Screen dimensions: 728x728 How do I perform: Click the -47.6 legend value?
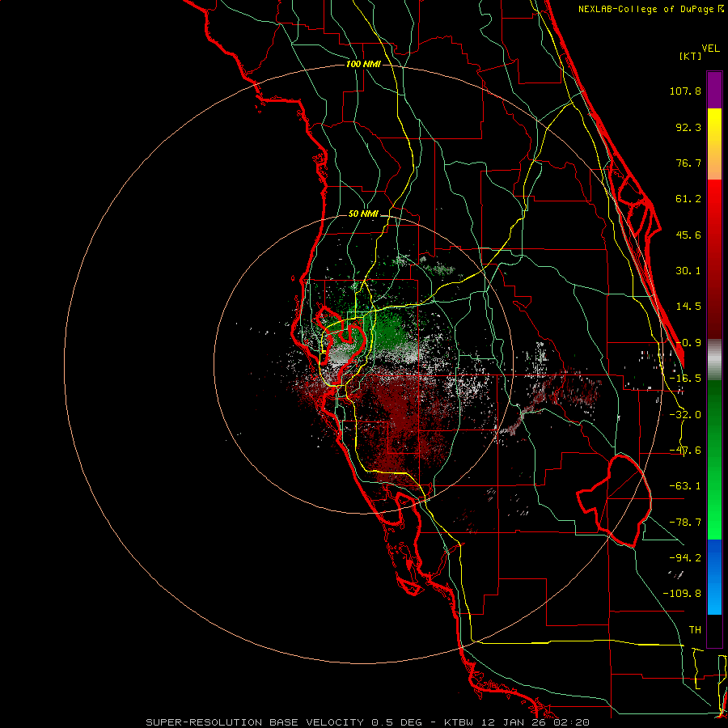pyautogui.click(x=685, y=451)
